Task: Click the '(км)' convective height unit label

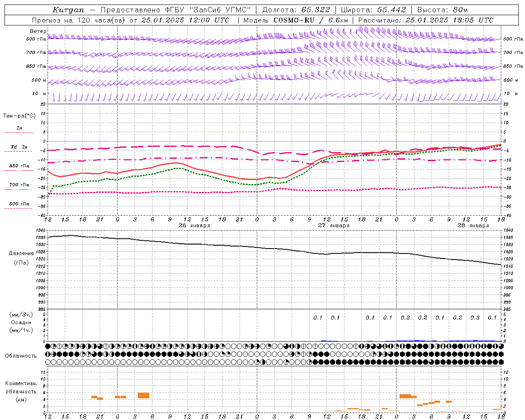Action: click(x=21, y=399)
